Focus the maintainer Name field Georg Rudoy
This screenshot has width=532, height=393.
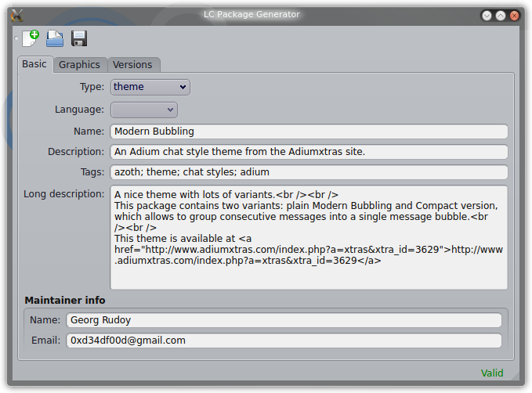click(x=284, y=320)
